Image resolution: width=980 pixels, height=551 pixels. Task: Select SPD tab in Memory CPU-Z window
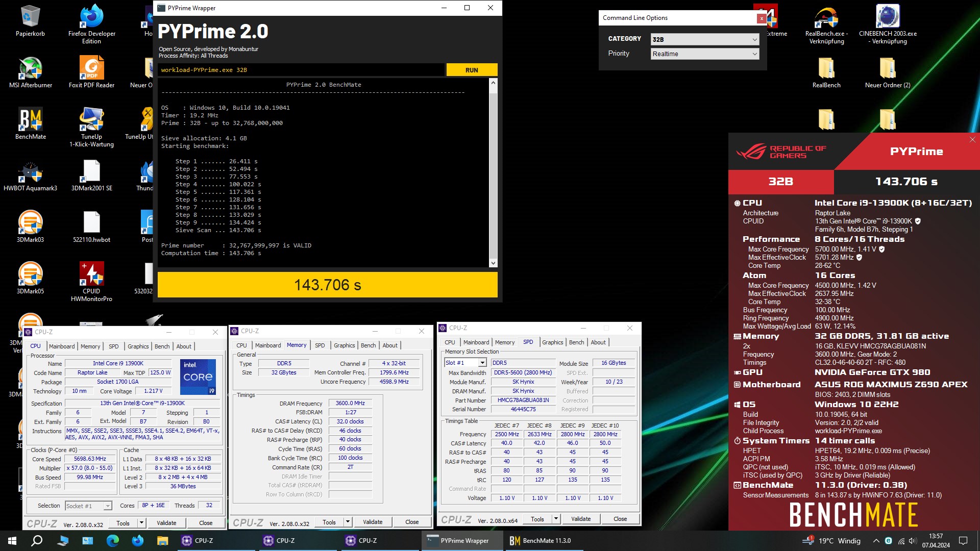pos(320,345)
